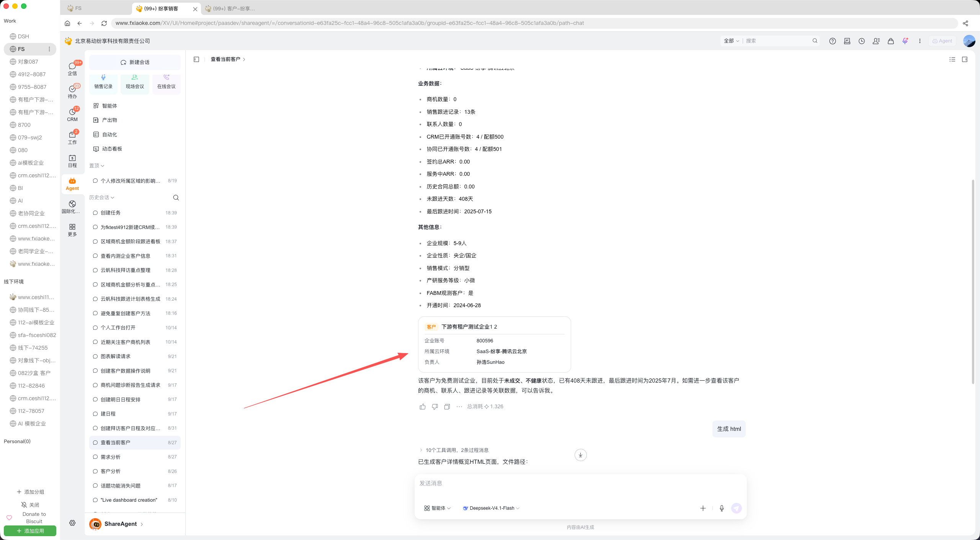The image size is (980, 540).
Task: Open the 待办 to-do sidebar icon
Action: tap(72, 91)
